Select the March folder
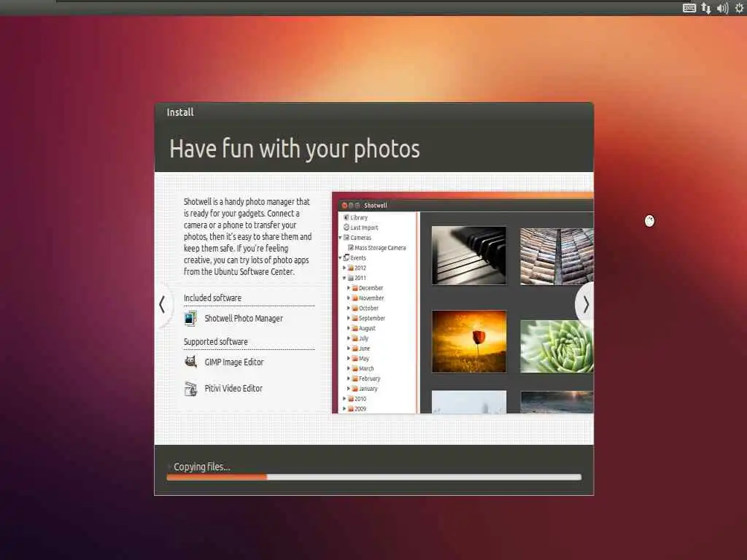This screenshot has height=560, width=747. click(x=363, y=368)
